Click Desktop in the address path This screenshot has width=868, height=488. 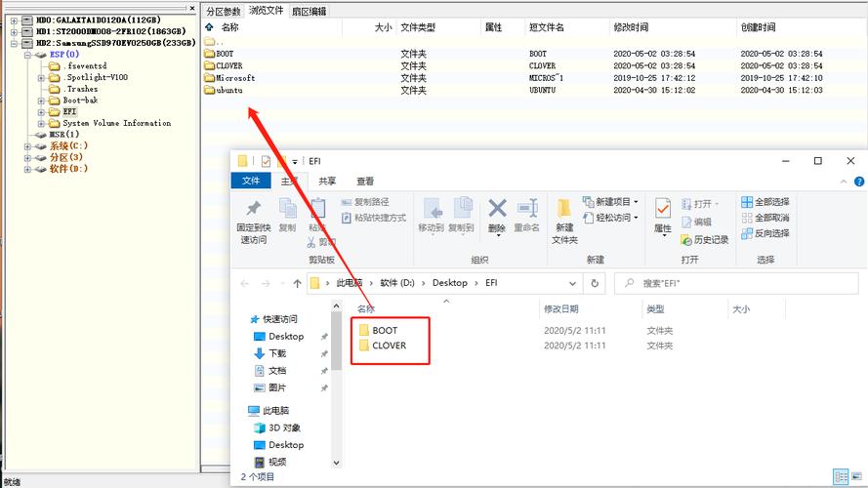coord(449,283)
